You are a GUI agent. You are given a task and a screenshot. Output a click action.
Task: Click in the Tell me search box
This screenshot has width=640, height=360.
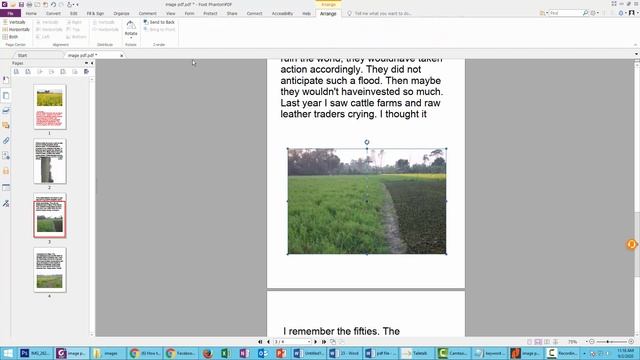[380, 13]
